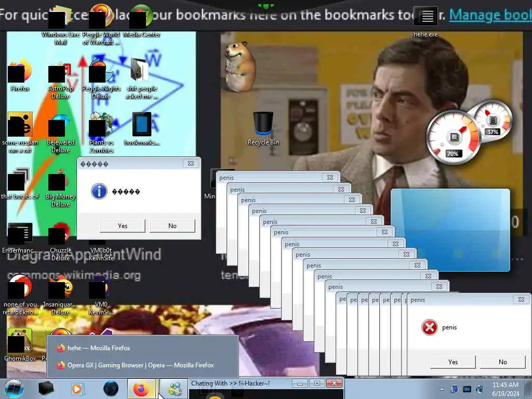Select the 'some russian ran a rat' icon

(20, 133)
